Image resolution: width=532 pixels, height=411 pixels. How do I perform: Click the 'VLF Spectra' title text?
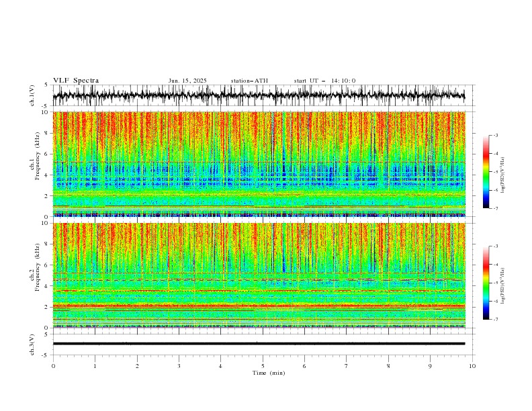76,81
